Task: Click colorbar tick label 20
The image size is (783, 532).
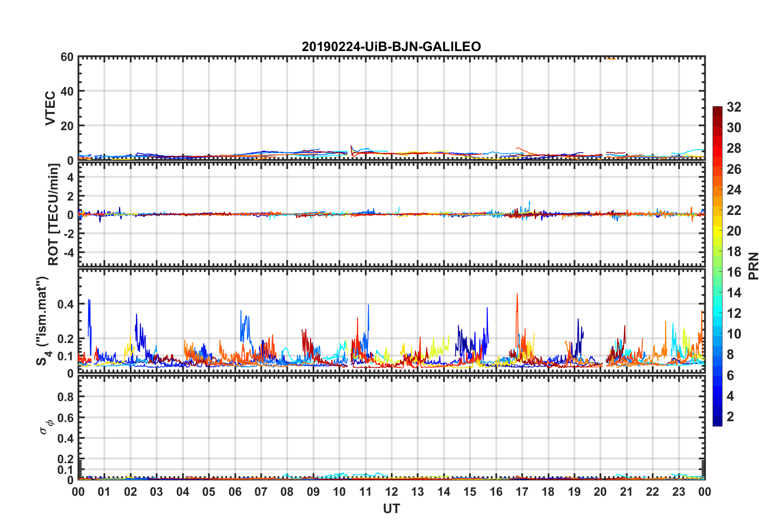Action: [x=734, y=231]
